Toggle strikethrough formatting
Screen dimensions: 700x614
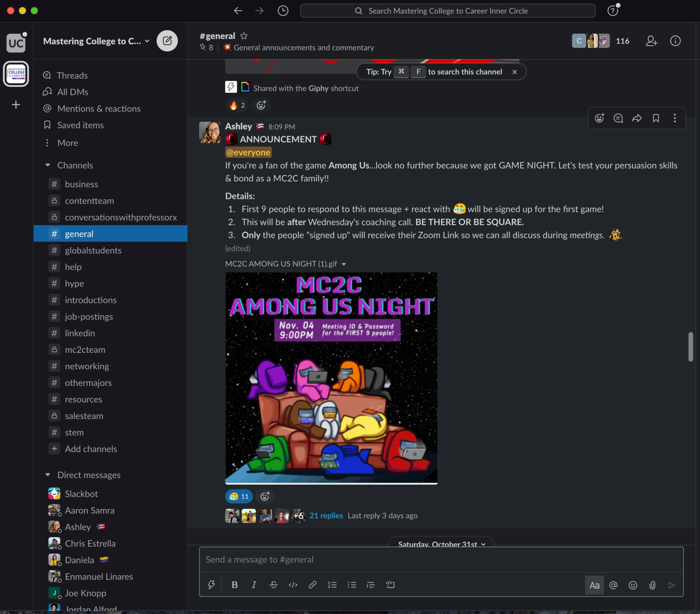coord(274,585)
